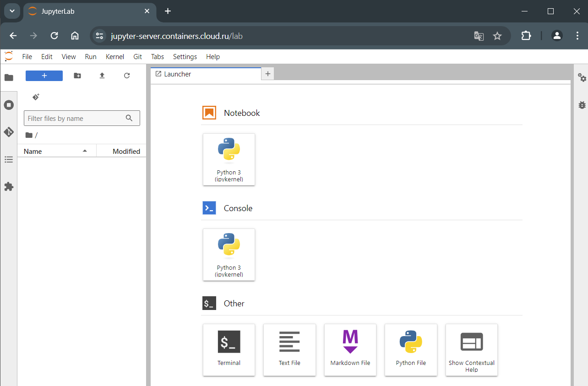Open the browser tab search dropdown arrow

11,11
